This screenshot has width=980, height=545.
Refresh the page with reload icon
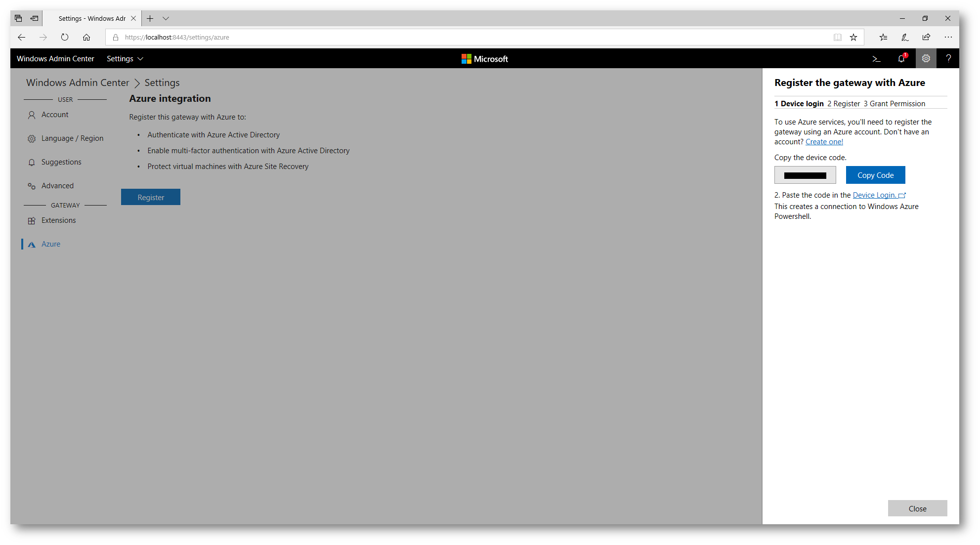click(65, 37)
